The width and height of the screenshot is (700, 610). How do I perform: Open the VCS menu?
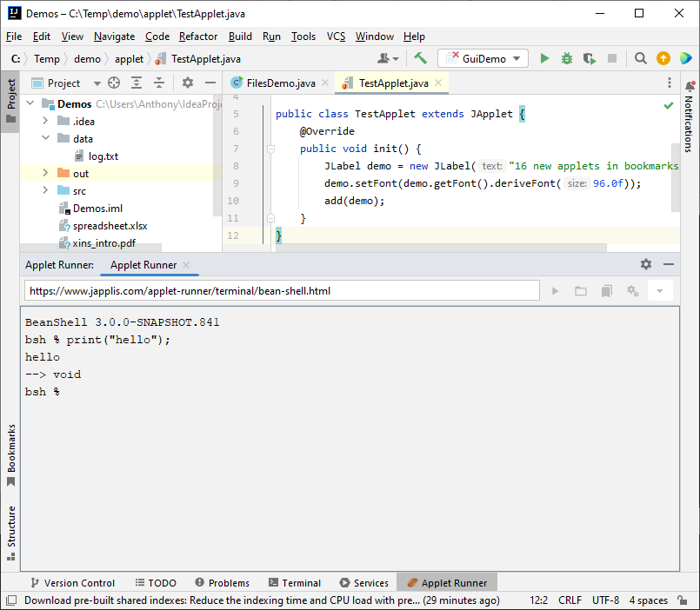click(x=336, y=36)
